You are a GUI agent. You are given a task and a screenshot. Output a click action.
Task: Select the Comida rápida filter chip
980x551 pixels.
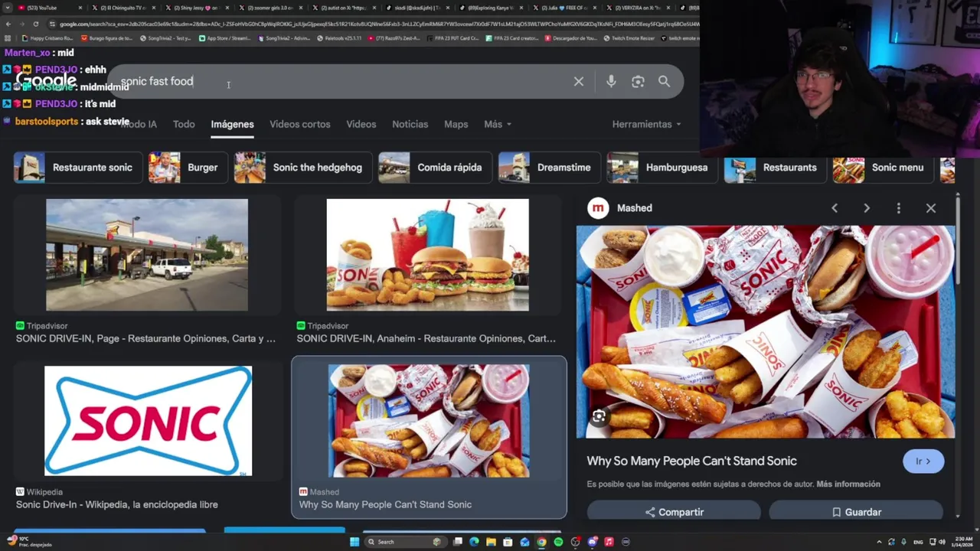point(435,168)
